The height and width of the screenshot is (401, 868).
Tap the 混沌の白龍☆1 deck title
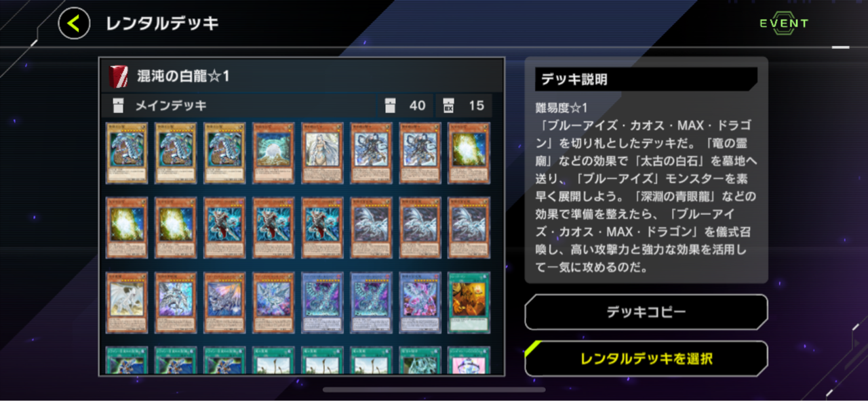(x=183, y=76)
